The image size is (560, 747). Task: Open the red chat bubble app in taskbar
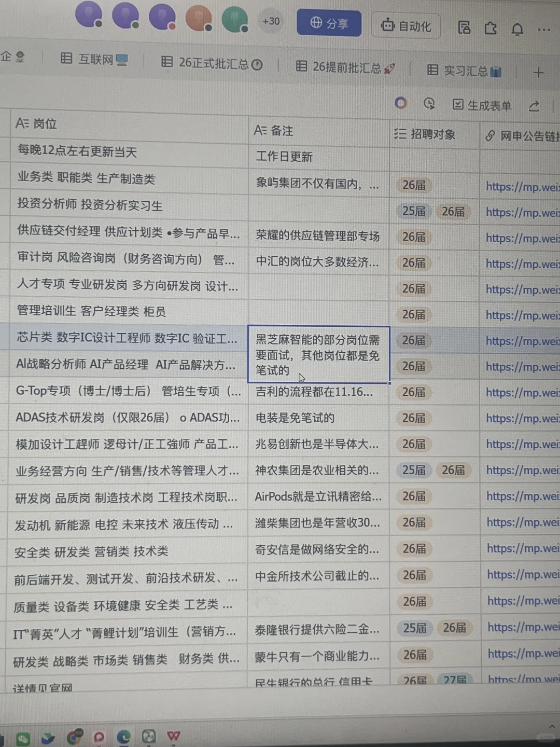99,737
